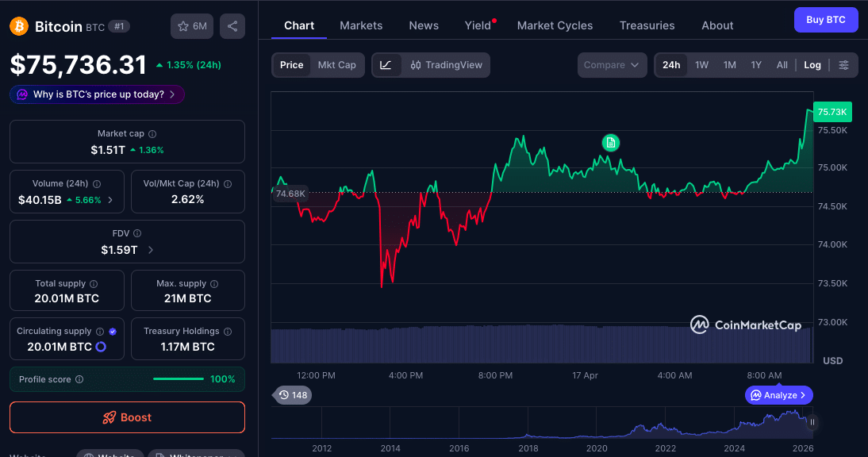Switch to line chart view icon
The image size is (868, 457).
(386, 65)
